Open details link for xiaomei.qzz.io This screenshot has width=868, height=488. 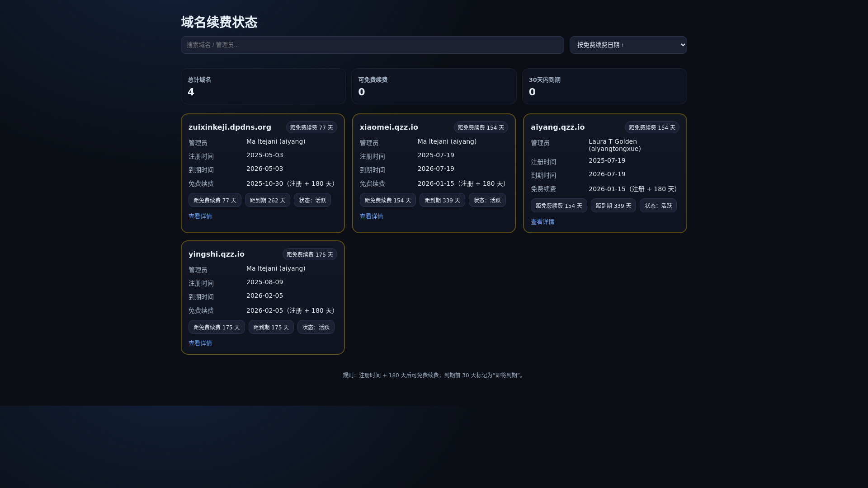click(x=371, y=216)
